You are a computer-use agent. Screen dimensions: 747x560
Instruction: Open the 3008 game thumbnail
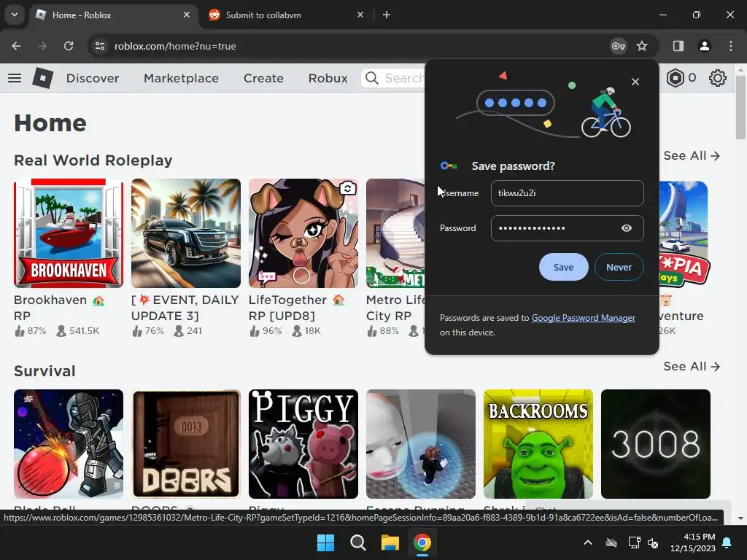(x=656, y=444)
